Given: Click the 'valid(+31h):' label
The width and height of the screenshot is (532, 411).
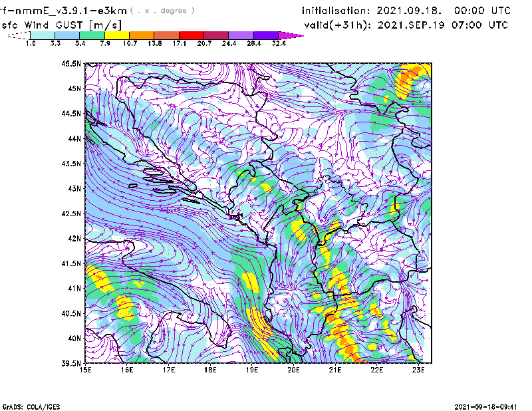Looking at the screenshot, I should point(338,25).
